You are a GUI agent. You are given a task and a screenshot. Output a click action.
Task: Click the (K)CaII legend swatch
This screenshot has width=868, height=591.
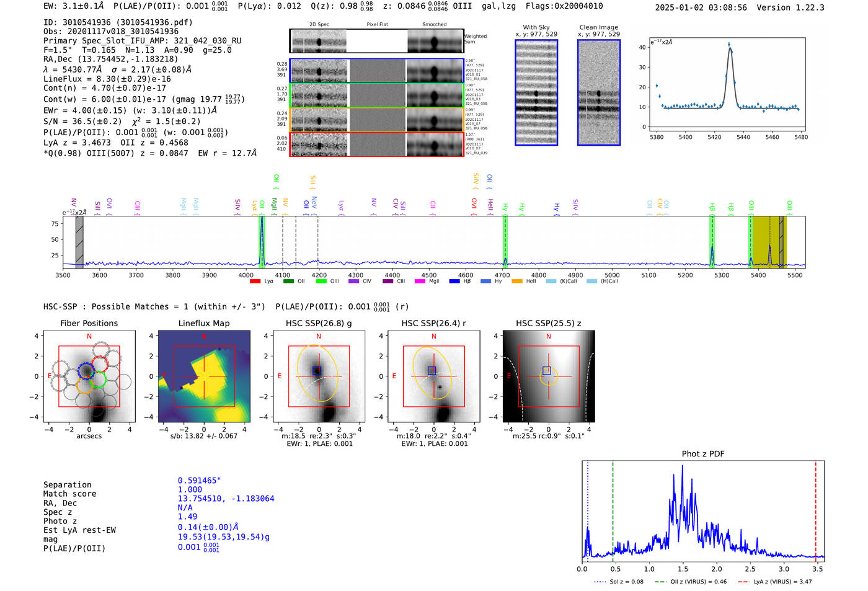click(551, 282)
